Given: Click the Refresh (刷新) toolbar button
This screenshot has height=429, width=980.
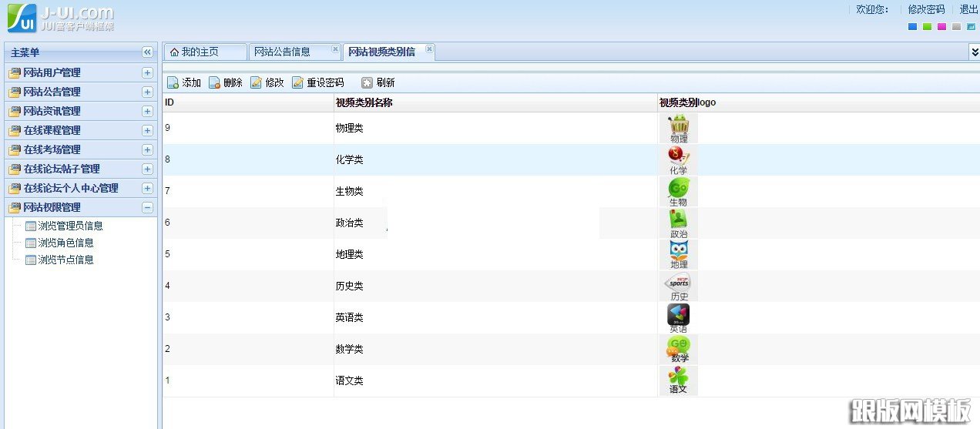Looking at the screenshot, I should tap(378, 83).
